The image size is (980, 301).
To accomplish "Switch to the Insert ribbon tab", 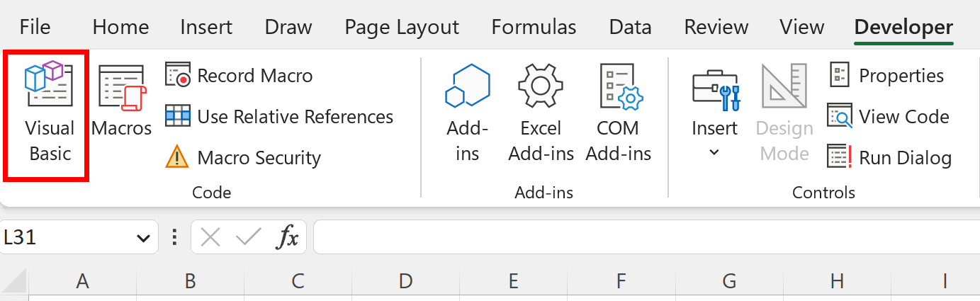I will (x=206, y=27).
